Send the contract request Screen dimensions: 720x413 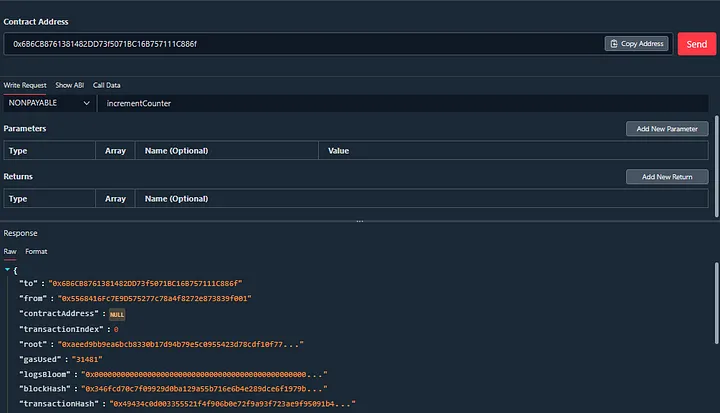pyautogui.click(x=697, y=44)
